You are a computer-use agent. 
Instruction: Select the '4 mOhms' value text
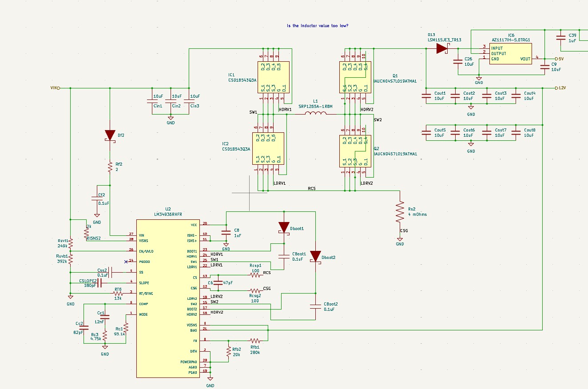click(x=418, y=214)
